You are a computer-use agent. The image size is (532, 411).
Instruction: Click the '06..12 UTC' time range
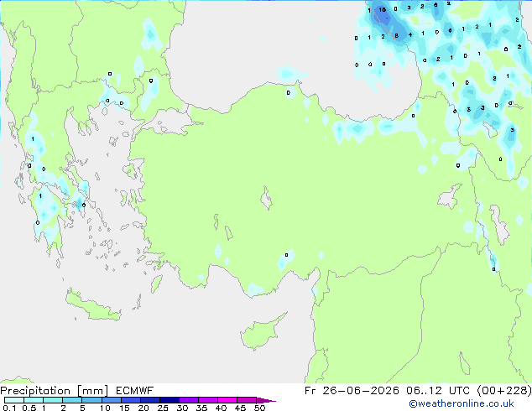pyautogui.click(x=438, y=391)
